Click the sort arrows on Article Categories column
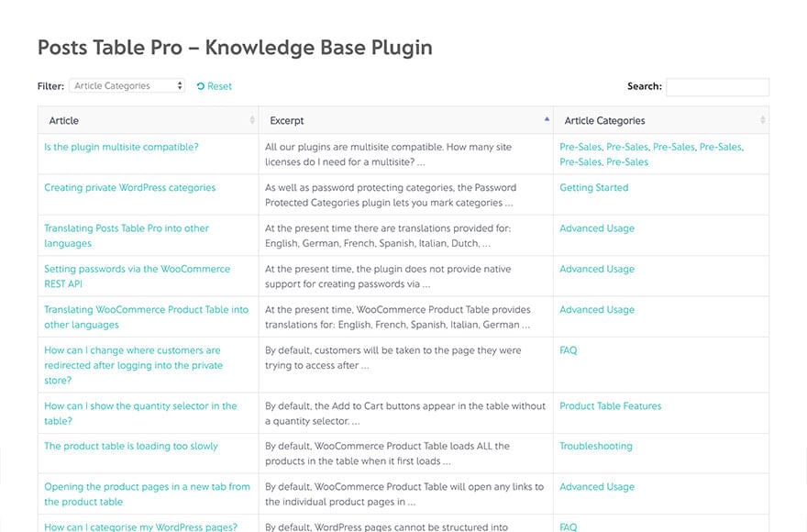Image resolution: width=807 pixels, height=532 pixels. coord(760,120)
